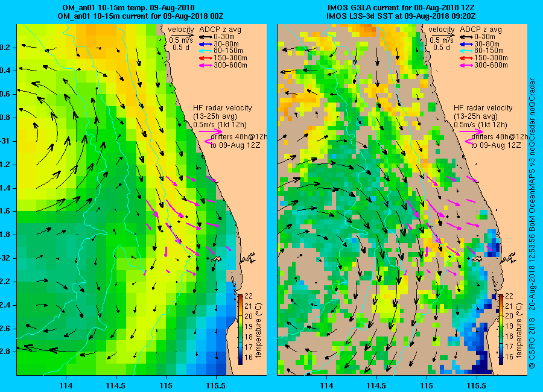Screen dimensions: 543x392
Task: Click the black 0-30m arrow in IMOS legend
Action: pos(466,37)
